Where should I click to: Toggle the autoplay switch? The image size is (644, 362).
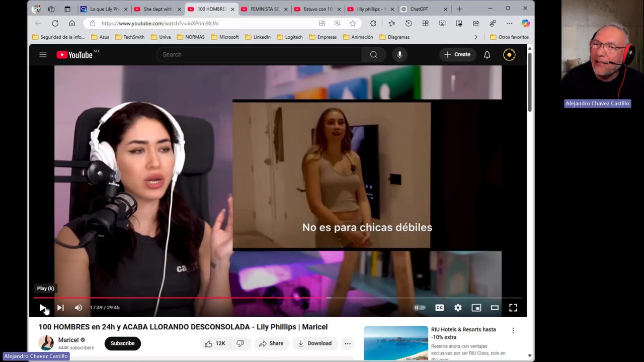(x=420, y=308)
